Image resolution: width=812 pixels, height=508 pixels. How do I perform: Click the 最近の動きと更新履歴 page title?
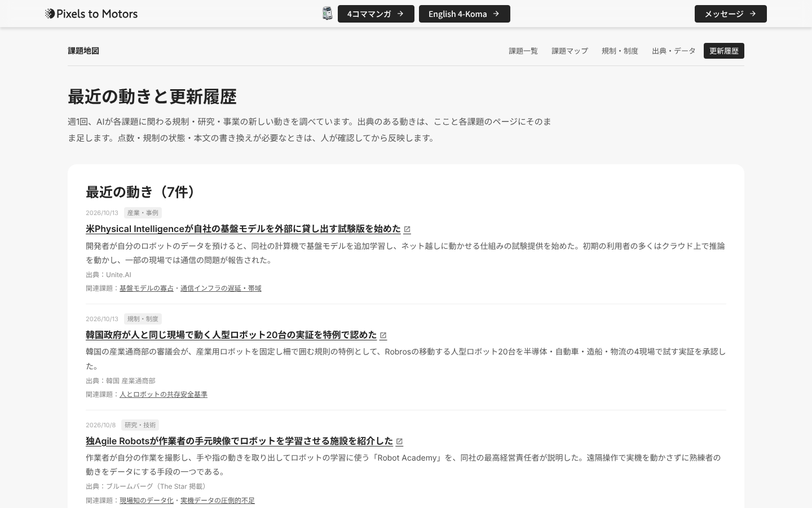click(x=152, y=97)
